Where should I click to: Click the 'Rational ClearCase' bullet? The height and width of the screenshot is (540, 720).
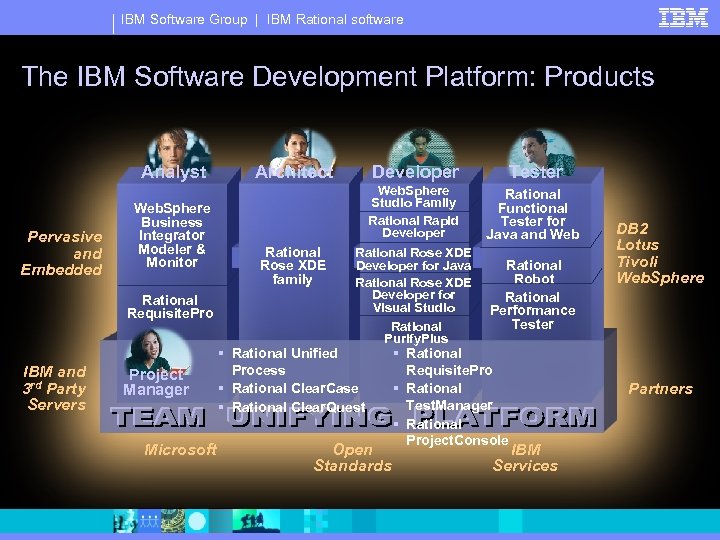point(295,388)
